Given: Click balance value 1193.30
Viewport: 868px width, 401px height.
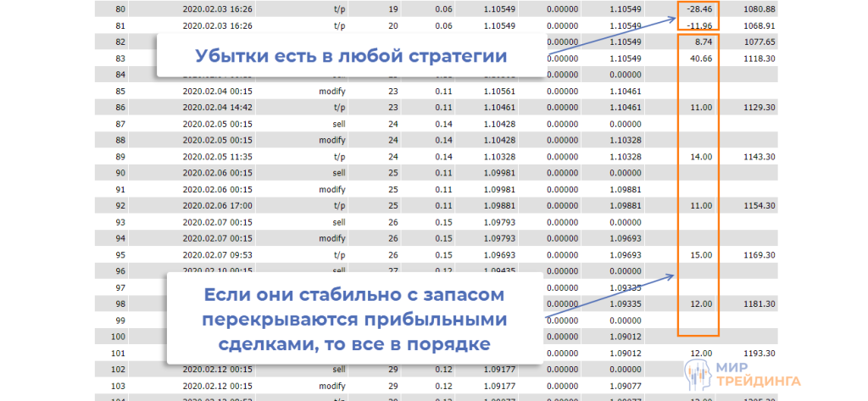Looking at the screenshot, I should coord(759,353).
